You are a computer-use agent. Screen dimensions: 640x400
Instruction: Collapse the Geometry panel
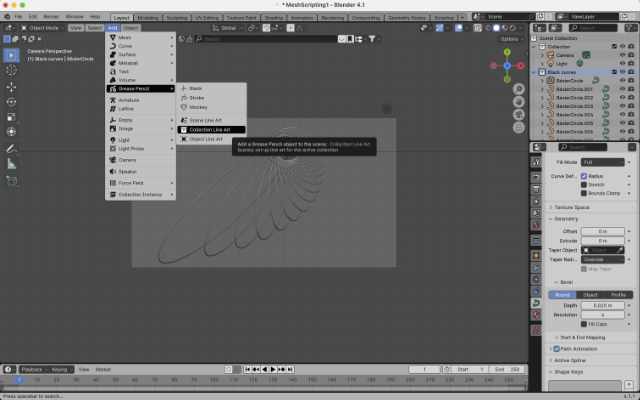coord(565,219)
